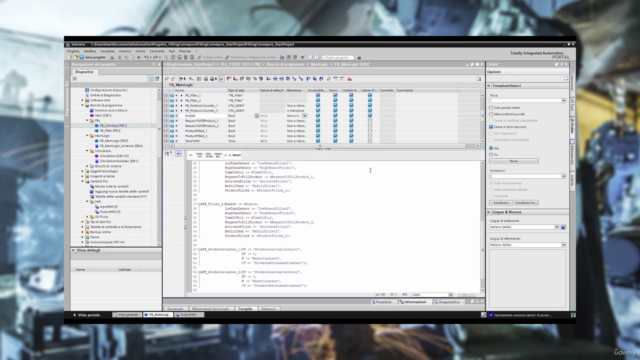
Task: Click the far-right icon of block editor toolbar
Action: 479,78
